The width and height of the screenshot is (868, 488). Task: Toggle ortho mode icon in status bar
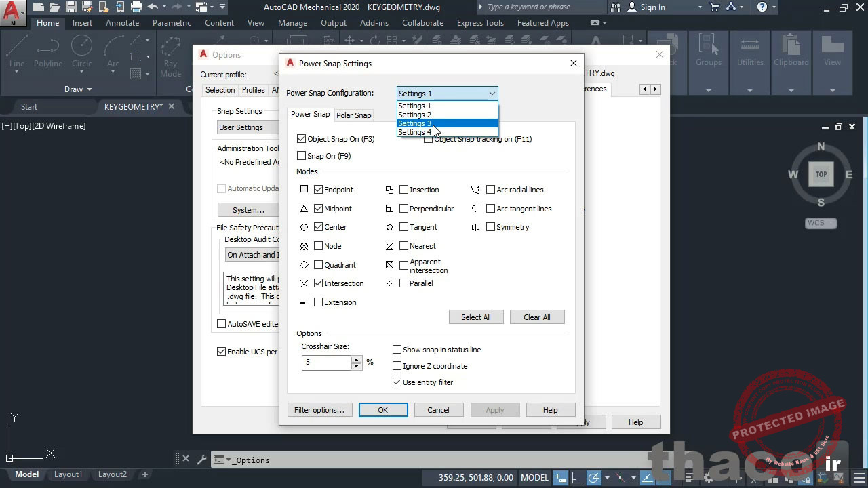tap(577, 478)
